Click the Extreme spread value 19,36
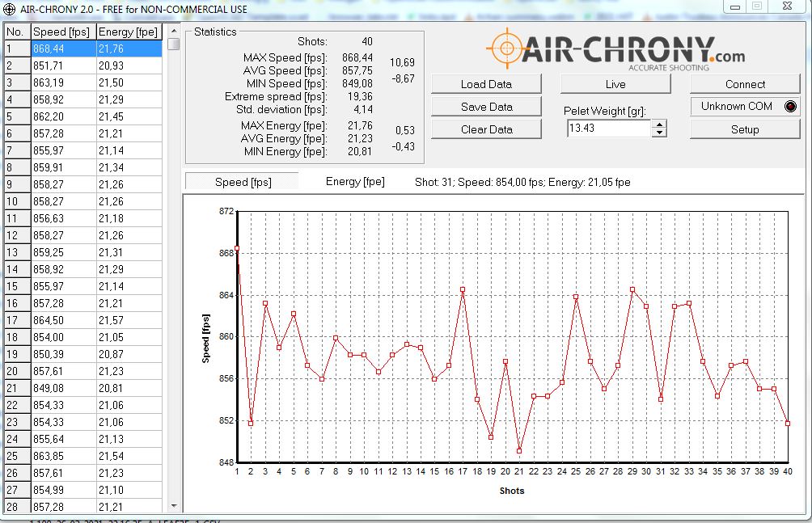812x523 pixels. click(361, 96)
